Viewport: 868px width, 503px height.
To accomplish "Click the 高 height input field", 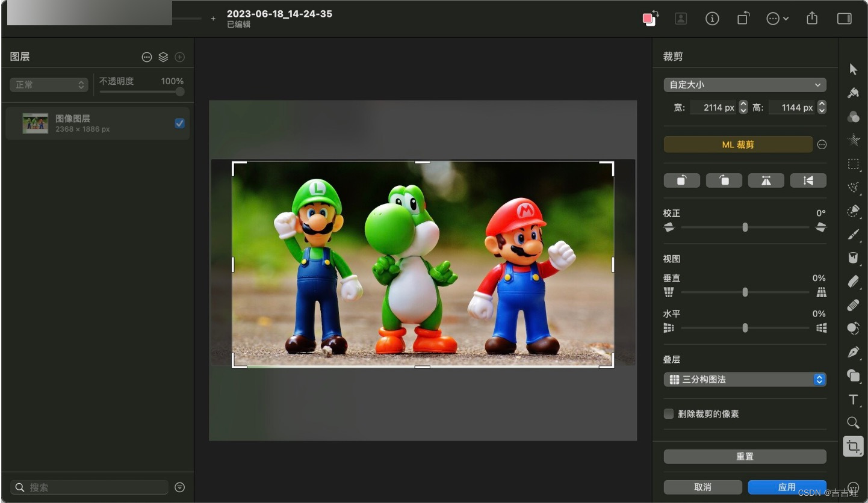I will tap(792, 108).
